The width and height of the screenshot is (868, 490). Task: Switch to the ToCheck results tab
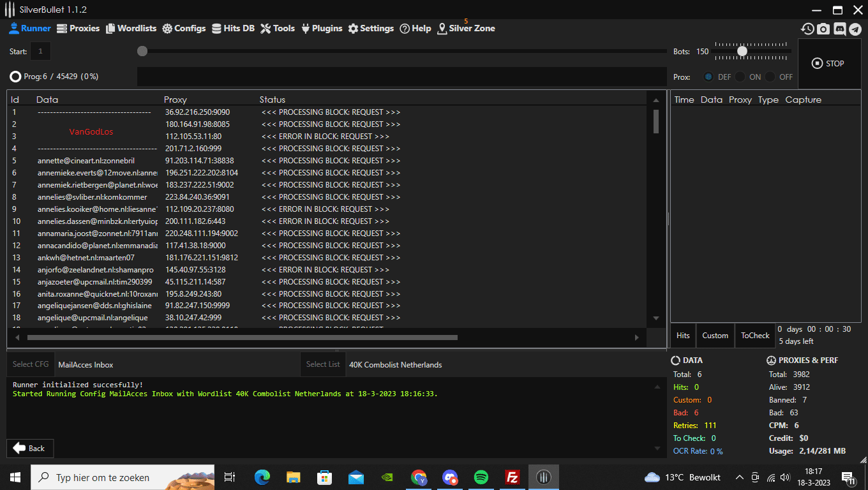755,336
